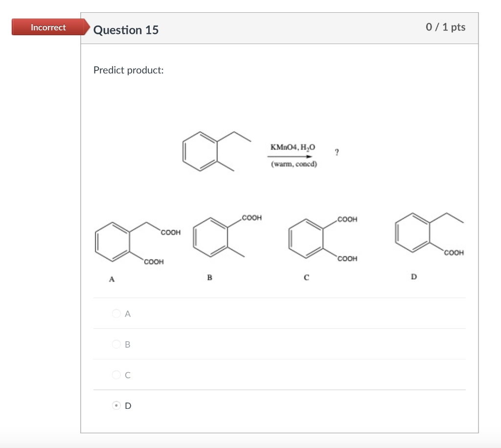Click the 0 / 1 pts score text
This screenshot has height=448, width=501.
[445, 27]
